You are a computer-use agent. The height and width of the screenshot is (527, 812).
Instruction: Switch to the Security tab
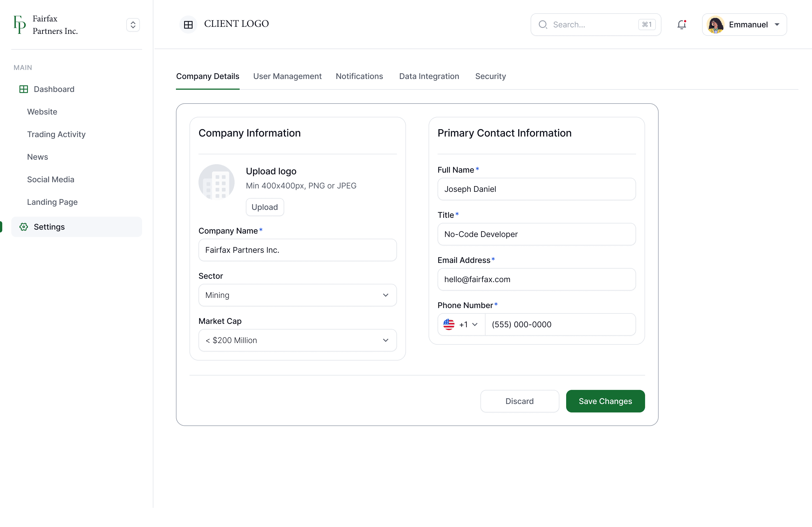490,76
